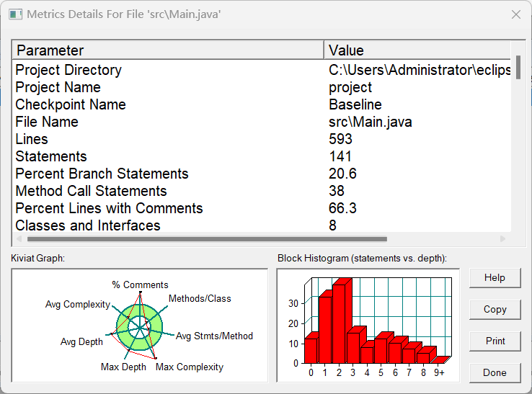
Task: Click the vertical scrollbar thumb
Action: pos(518,68)
